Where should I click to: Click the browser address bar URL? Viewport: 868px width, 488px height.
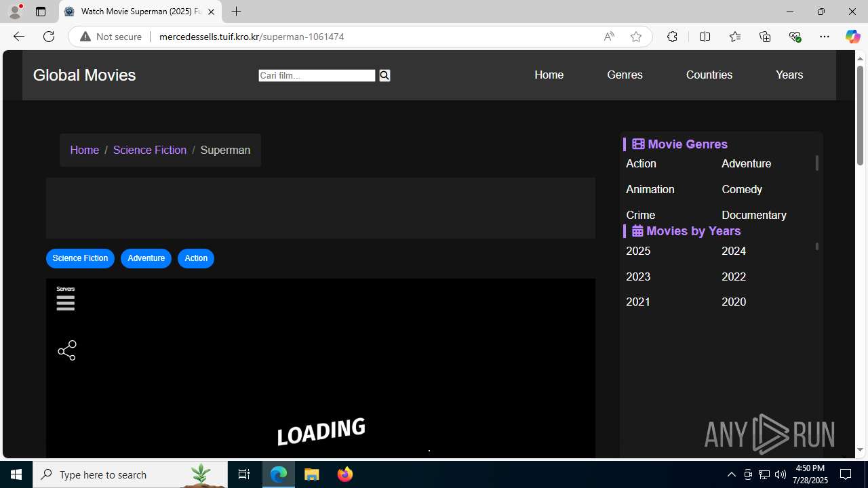(252, 37)
